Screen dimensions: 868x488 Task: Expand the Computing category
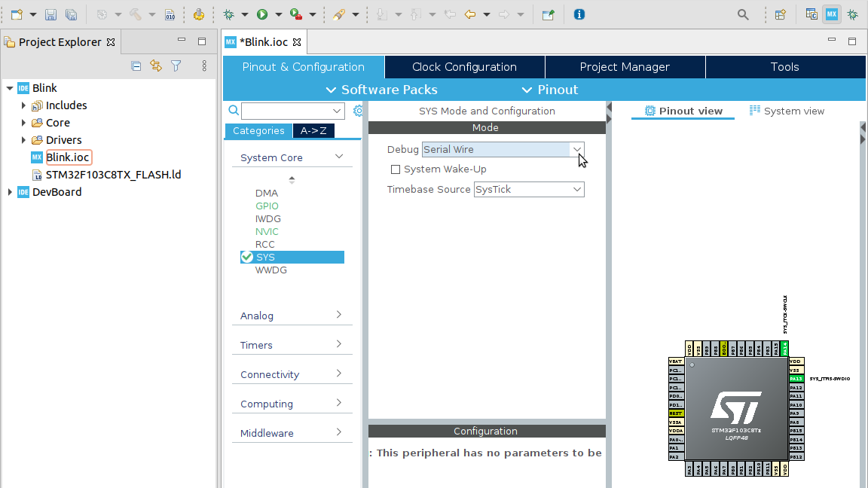point(339,403)
